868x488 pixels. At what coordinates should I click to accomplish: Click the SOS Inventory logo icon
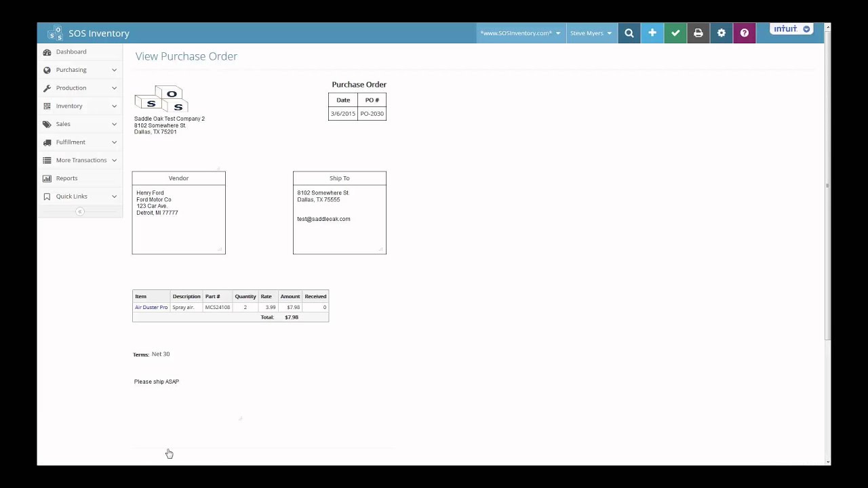[55, 33]
